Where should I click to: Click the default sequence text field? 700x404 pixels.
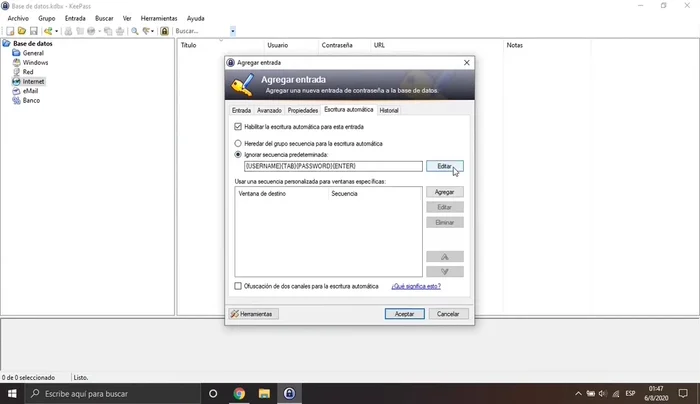333,166
